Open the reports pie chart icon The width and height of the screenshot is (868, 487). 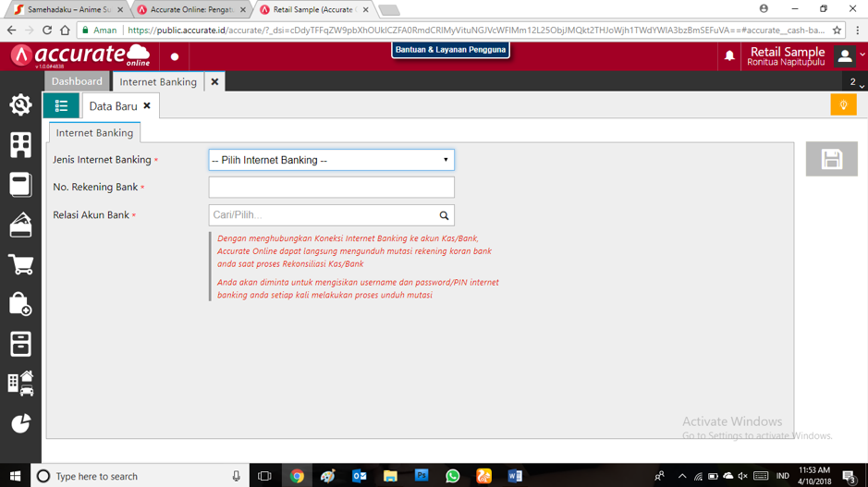(20, 423)
